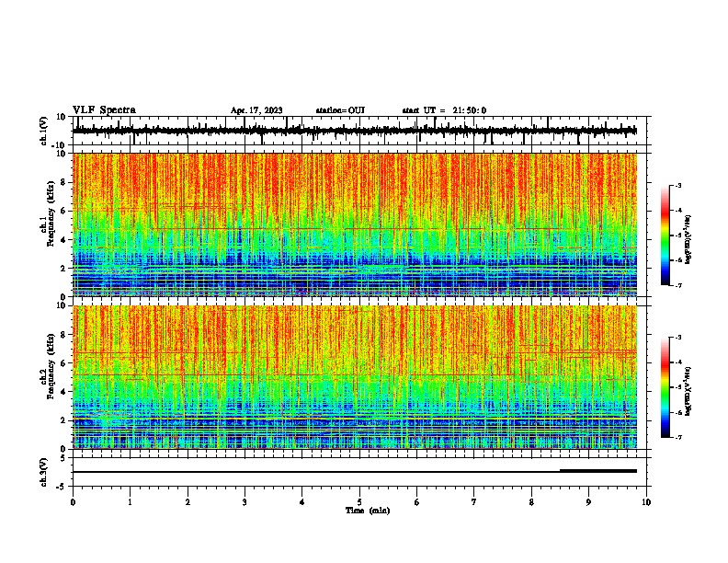
Task: Click the '3' tick on time axis
Action: pyautogui.click(x=245, y=502)
